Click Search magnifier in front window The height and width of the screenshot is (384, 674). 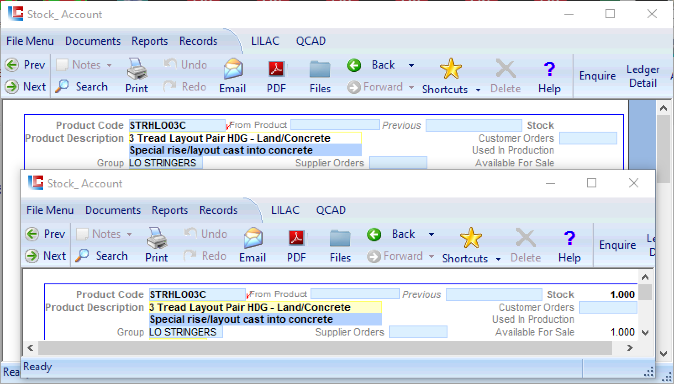coord(82,256)
